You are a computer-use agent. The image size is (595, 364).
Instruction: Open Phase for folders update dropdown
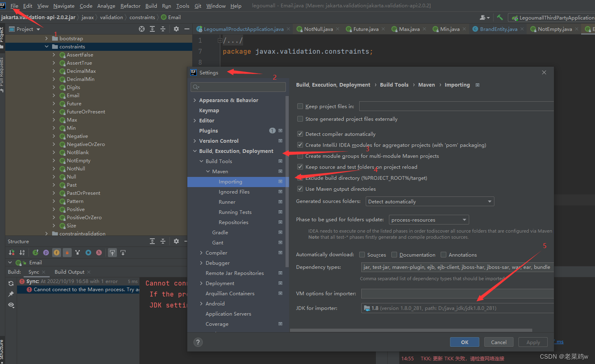tap(429, 220)
